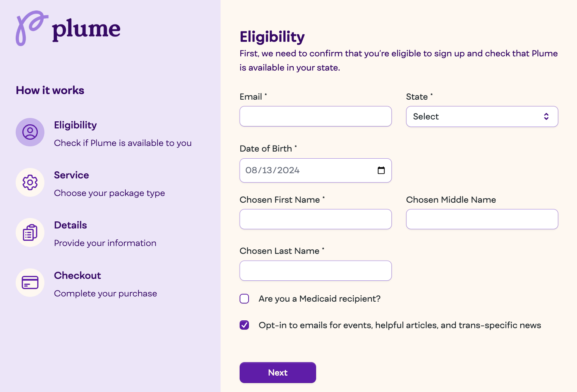Open the Service step in sidebar
The width and height of the screenshot is (577, 392).
point(71,175)
